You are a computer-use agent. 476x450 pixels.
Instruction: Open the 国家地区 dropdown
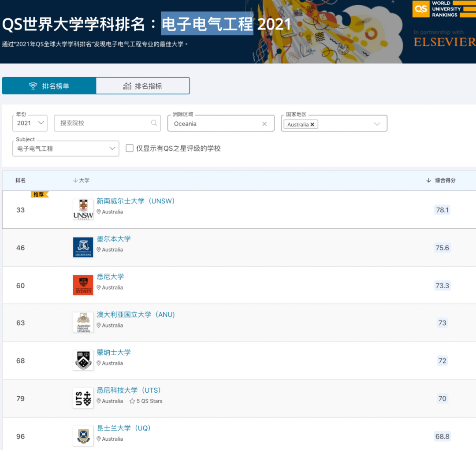pos(377,124)
